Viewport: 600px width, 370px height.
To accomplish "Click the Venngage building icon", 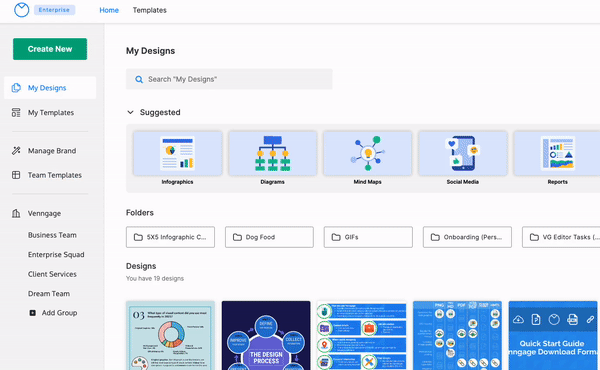I will click(16, 214).
